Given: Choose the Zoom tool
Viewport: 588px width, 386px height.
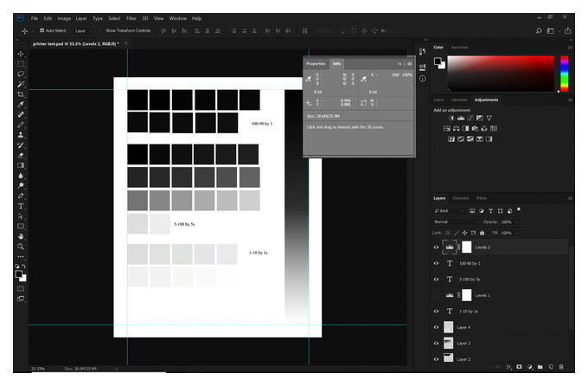Looking at the screenshot, I should [x=21, y=247].
